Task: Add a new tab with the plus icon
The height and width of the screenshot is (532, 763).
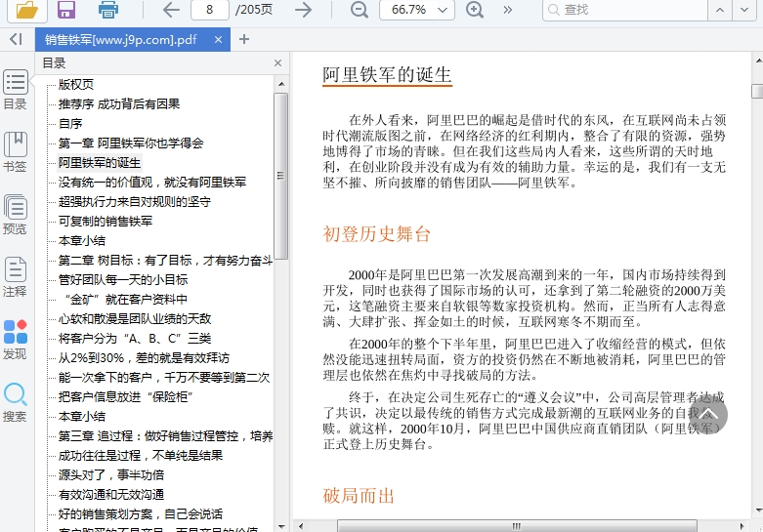Action: 244,39
